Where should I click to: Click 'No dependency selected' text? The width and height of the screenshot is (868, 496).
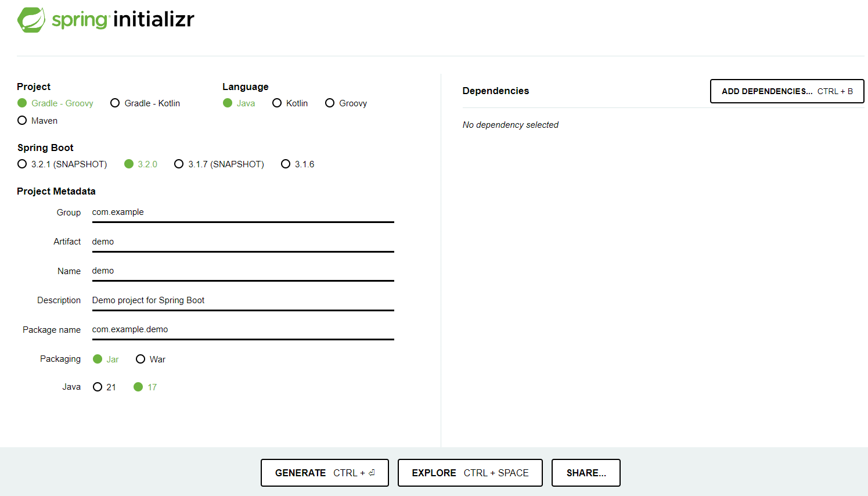[x=510, y=125]
